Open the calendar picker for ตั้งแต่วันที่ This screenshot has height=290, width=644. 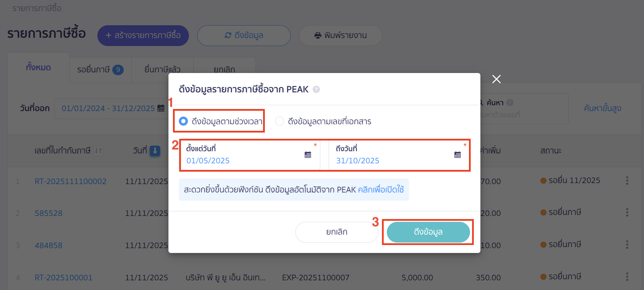308,155
